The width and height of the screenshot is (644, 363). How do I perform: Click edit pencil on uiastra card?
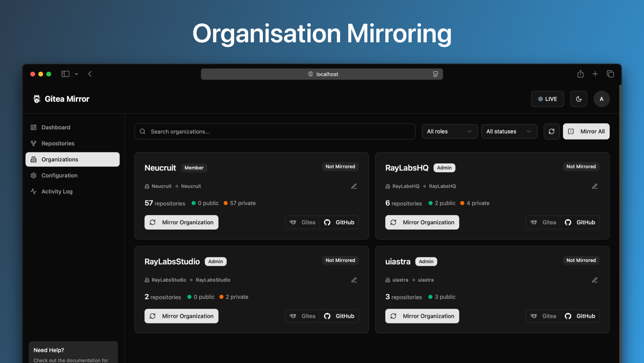594,280
